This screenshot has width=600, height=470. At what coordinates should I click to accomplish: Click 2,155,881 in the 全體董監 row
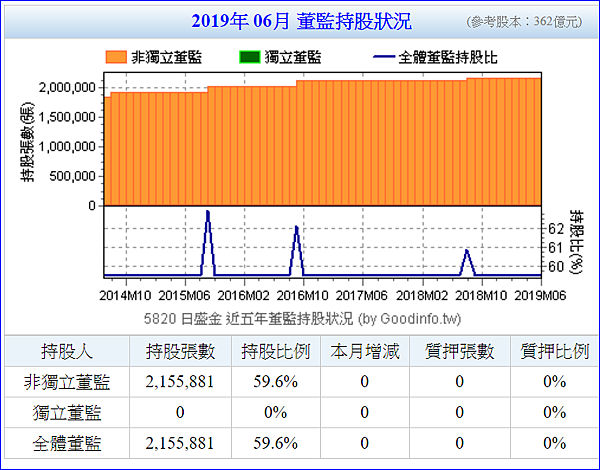point(180,443)
